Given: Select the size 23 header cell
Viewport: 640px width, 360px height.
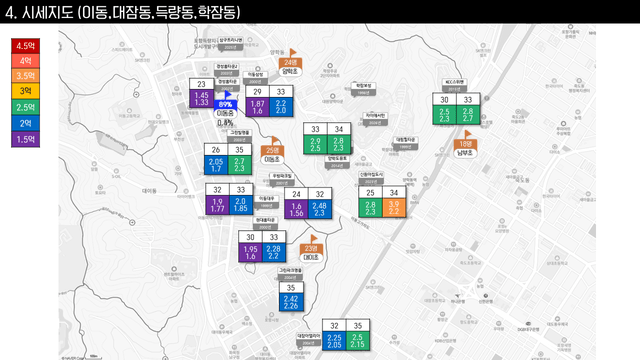Looking at the screenshot, I should pos(202,84).
